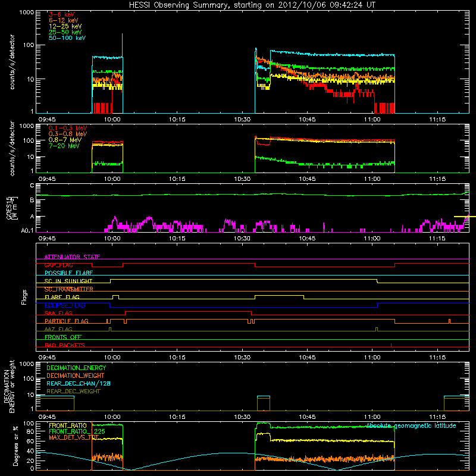Select the FRONTS_OFF flag label
The image size is (476, 476).
63,337
